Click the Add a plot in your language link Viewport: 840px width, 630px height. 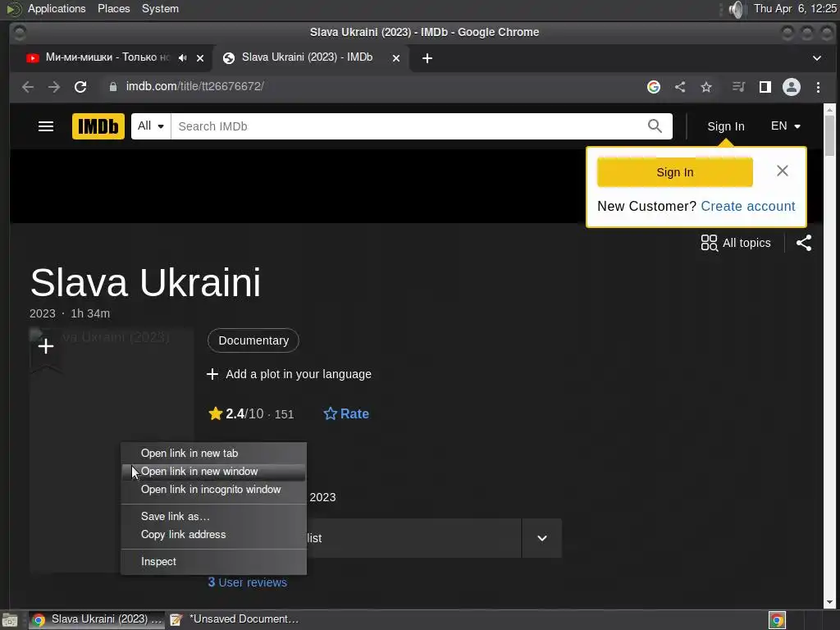(290, 374)
